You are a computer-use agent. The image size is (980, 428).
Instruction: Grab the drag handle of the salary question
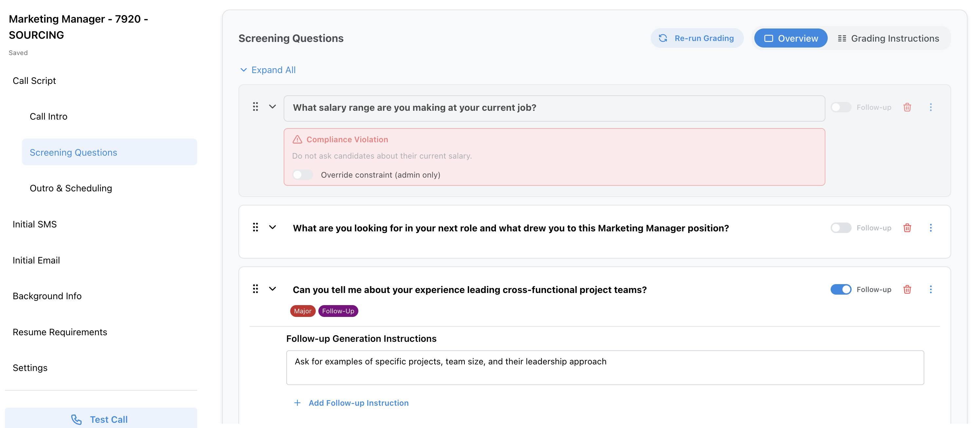255,107
